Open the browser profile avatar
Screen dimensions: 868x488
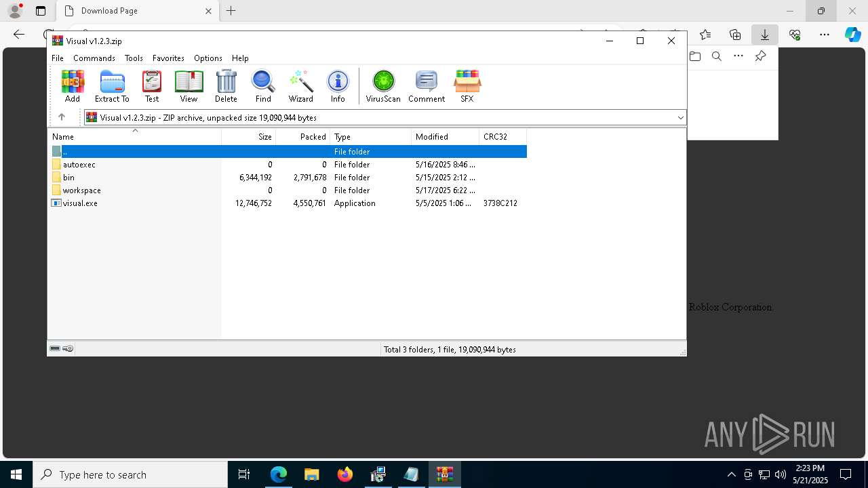pyautogui.click(x=14, y=11)
